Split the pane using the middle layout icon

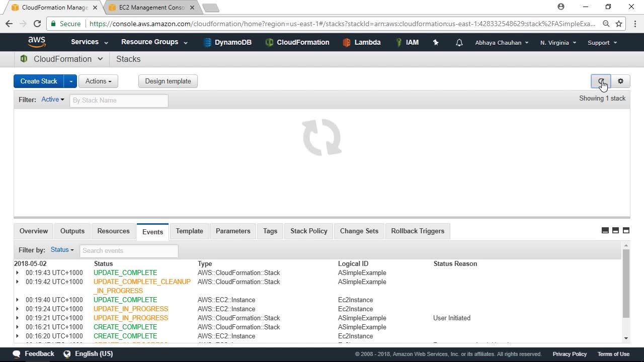(x=615, y=230)
